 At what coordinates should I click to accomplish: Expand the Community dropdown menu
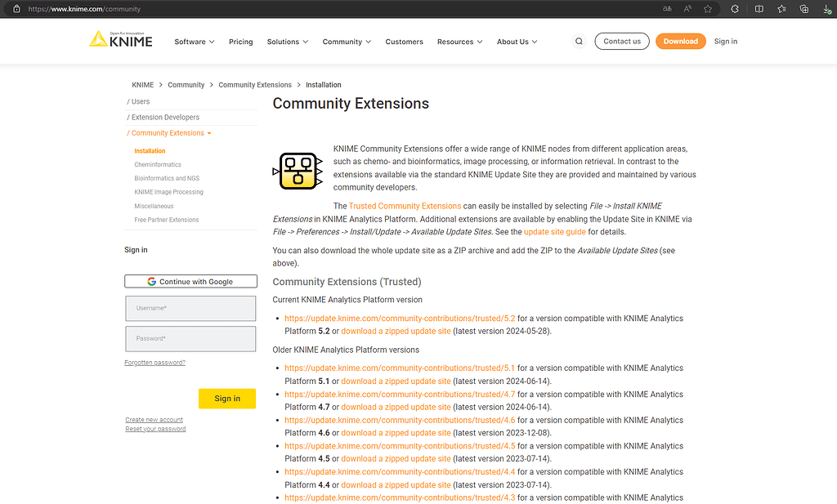[x=347, y=42]
